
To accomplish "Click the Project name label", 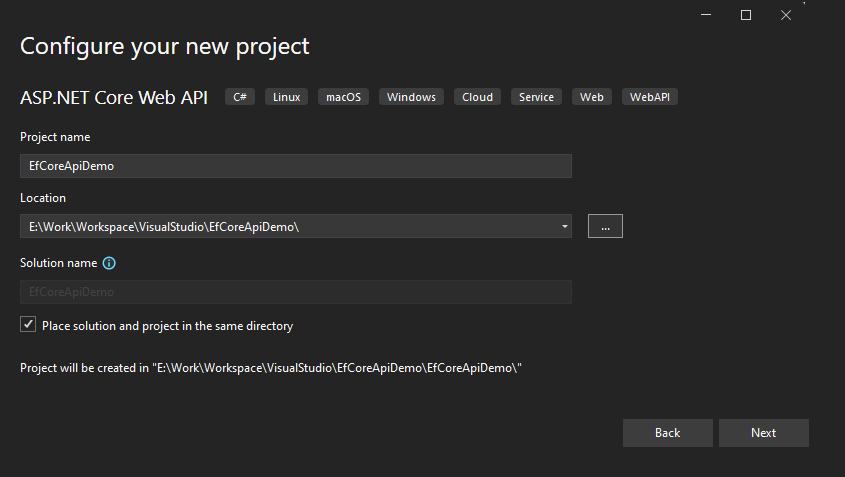I will [55, 137].
